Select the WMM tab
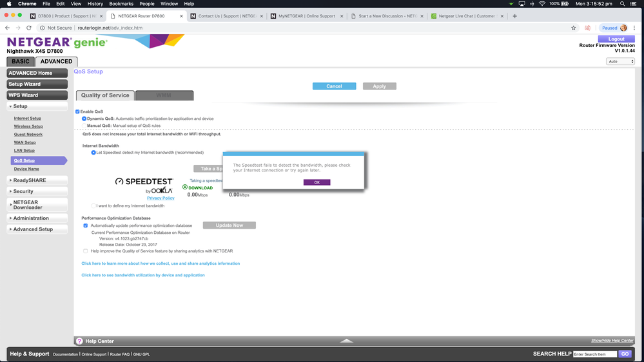 coord(164,95)
